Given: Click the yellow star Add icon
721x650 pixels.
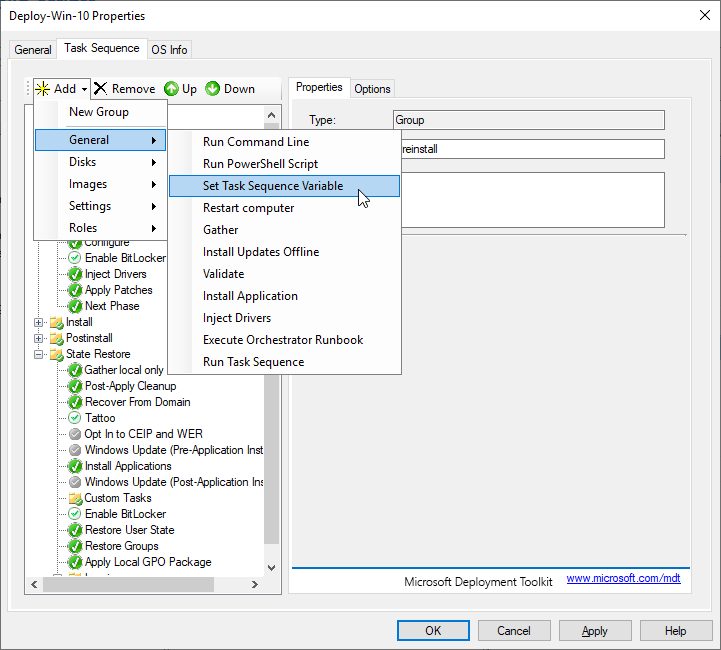Looking at the screenshot, I should coord(42,89).
